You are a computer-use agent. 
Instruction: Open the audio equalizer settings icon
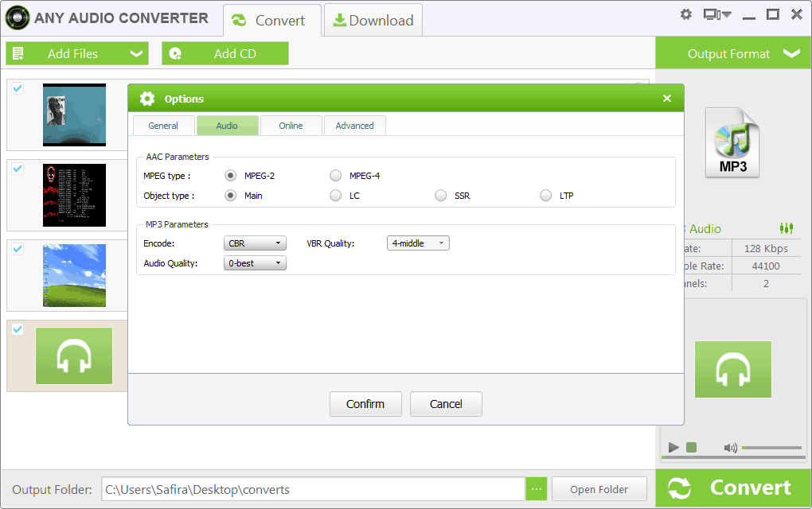(786, 228)
